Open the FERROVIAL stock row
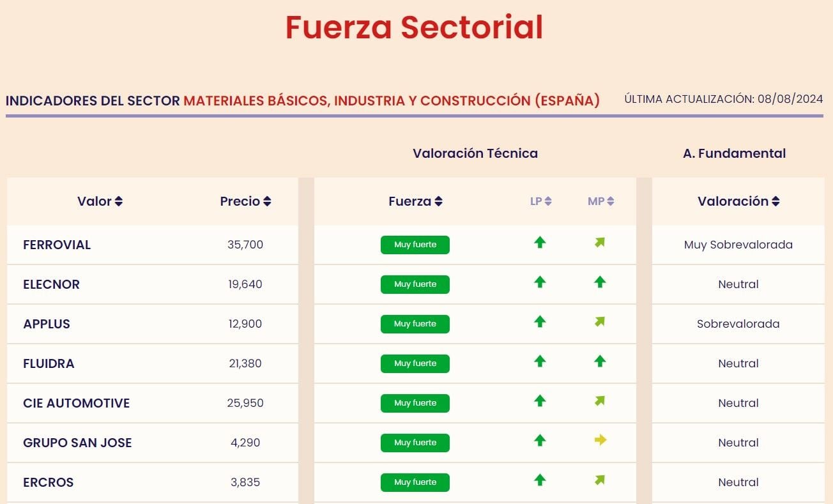Screen dimensions: 833x504 tap(57, 245)
